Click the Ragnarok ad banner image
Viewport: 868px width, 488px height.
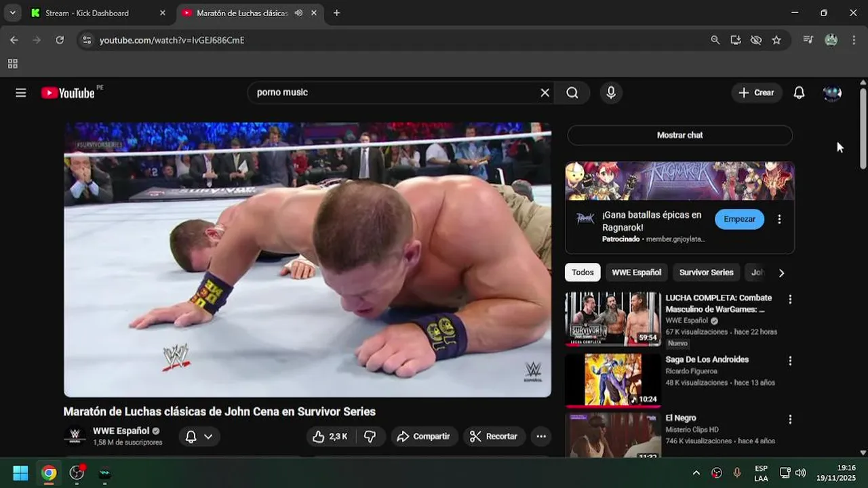coord(679,181)
